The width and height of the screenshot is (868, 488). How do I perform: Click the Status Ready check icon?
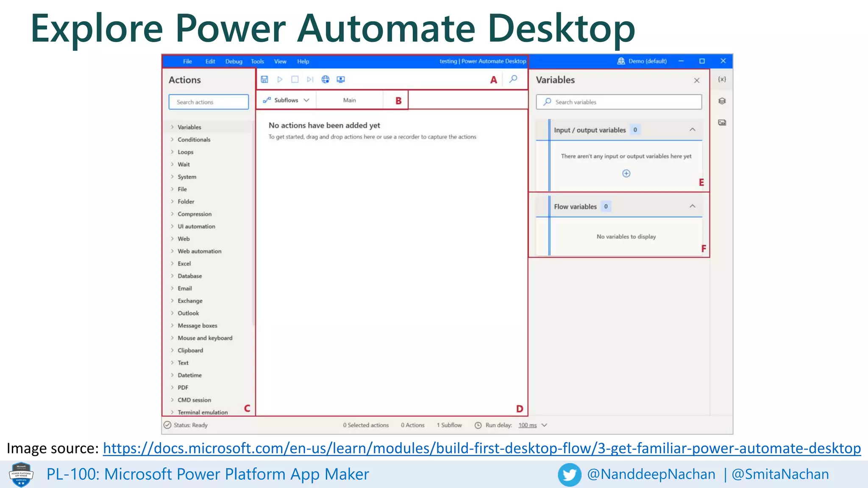point(167,425)
